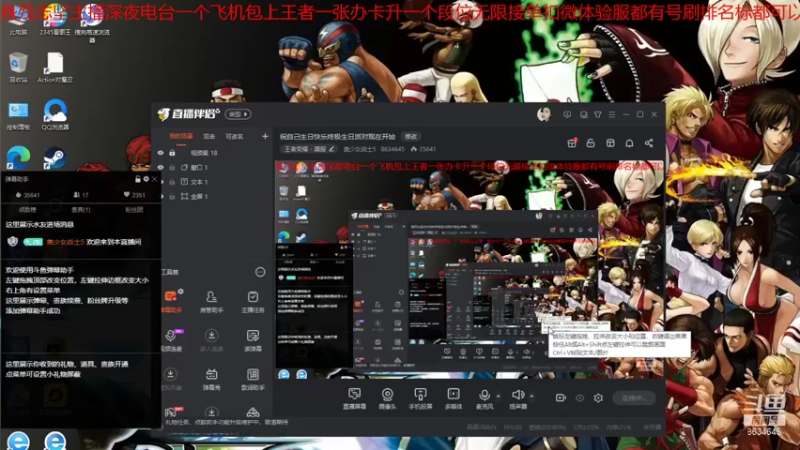Viewport: 800px width, 450px height.
Task: Open the 弹幕秀 tool icon
Action: pyautogui.click(x=211, y=379)
